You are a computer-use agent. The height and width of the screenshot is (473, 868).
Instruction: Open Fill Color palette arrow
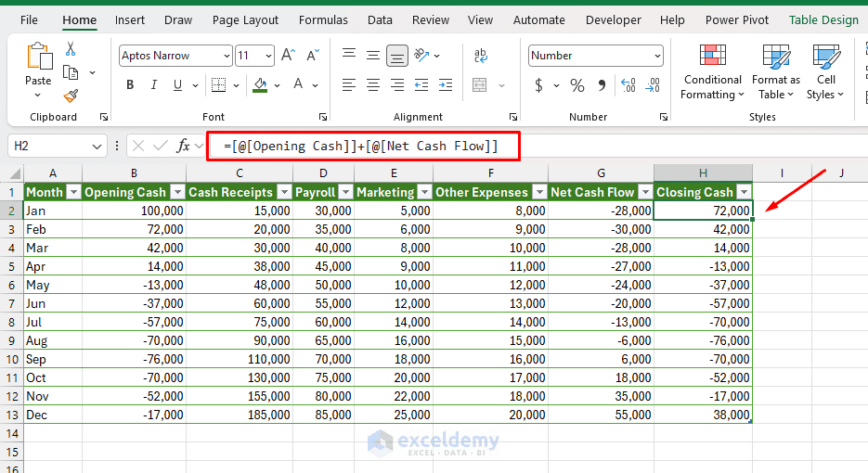pos(277,85)
